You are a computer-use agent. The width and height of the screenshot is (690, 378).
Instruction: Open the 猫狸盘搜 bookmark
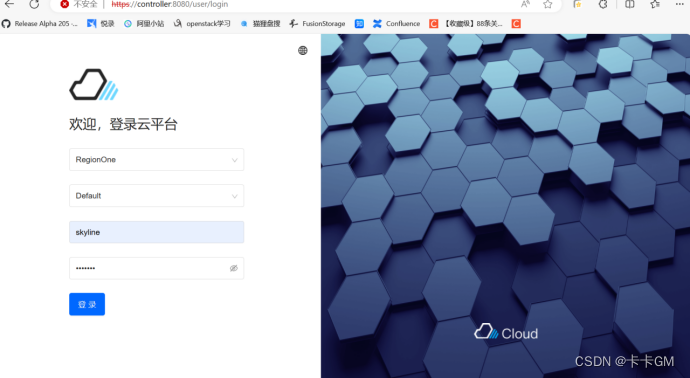pyautogui.click(x=261, y=24)
